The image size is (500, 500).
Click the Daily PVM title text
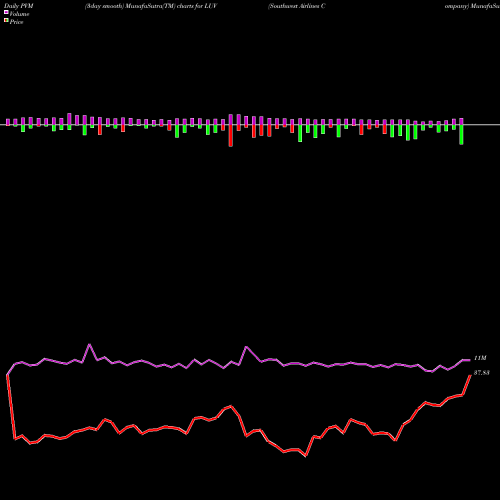19,6
